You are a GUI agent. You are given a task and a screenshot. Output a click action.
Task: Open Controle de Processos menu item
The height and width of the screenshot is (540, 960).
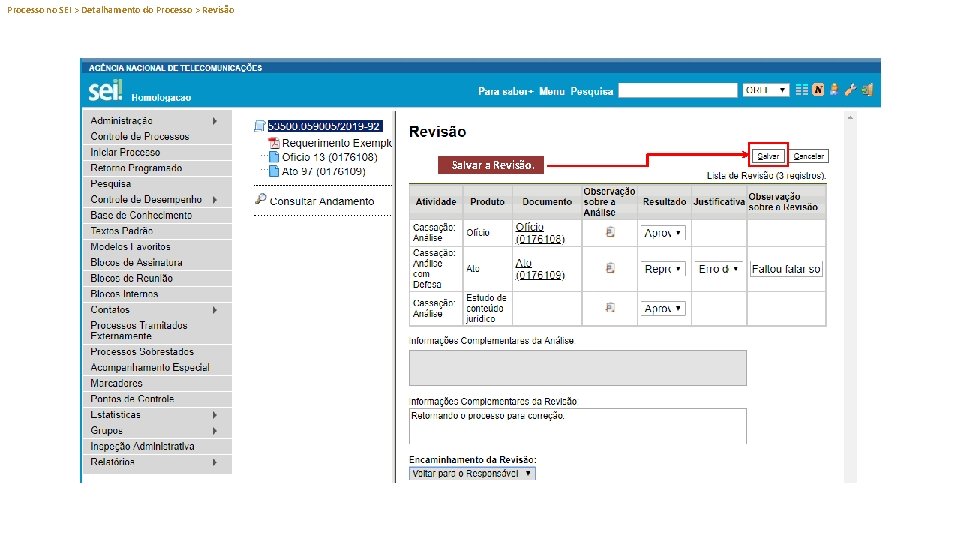tap(157, 137)
